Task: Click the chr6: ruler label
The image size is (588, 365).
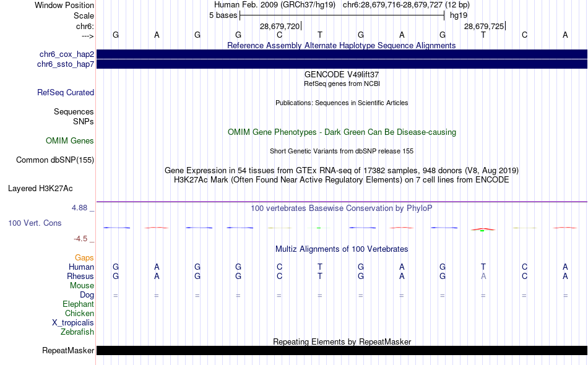Action: [x=85, y=26]
